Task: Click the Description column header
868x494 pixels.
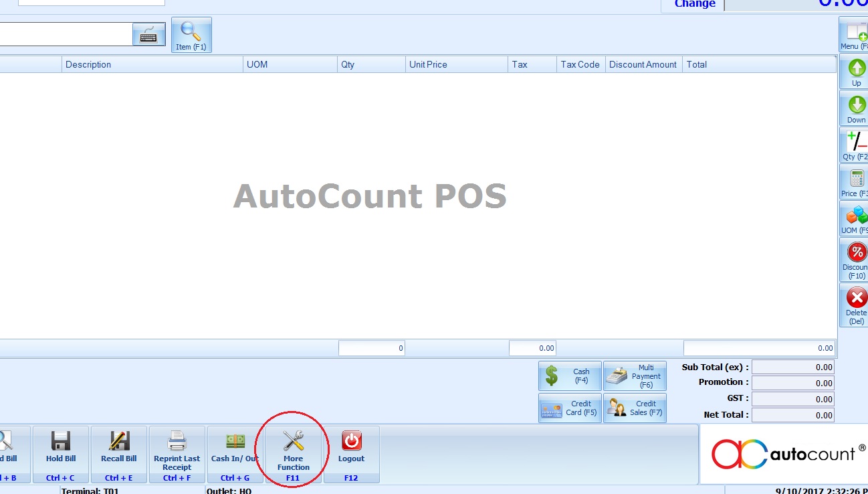Action: (152, 64)
